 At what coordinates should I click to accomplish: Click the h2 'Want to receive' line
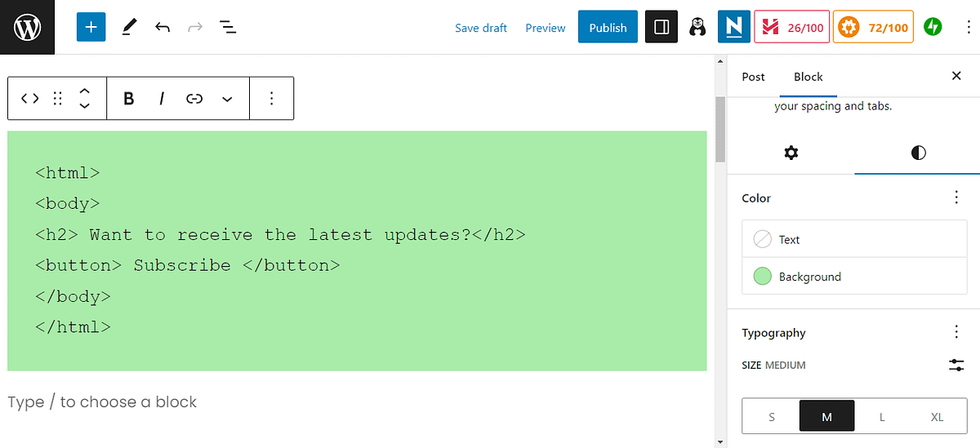click(x=280, y=235)
